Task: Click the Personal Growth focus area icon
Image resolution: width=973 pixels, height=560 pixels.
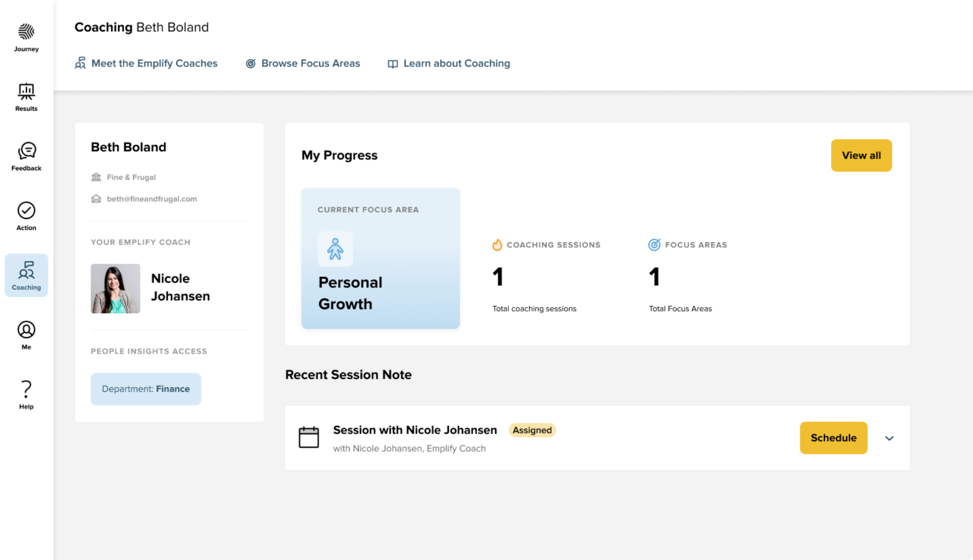Action: (x=334, y=249)
